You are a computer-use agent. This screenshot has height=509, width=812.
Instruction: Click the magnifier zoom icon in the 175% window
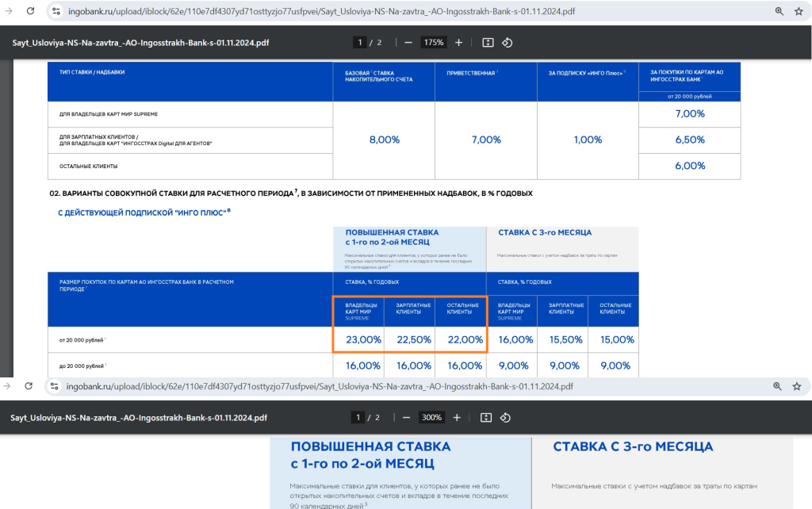point(779,11)
